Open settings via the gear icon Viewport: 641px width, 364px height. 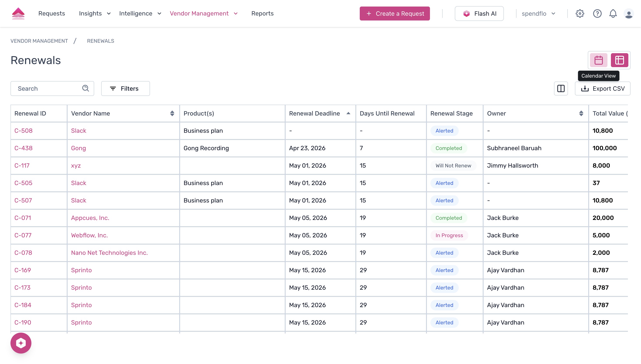click(580, 14)
